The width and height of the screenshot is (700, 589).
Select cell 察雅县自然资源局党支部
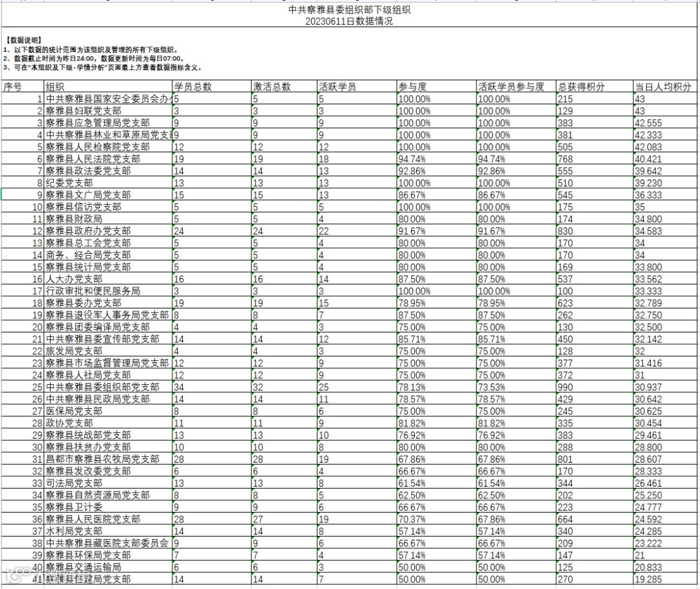[108, 495]
